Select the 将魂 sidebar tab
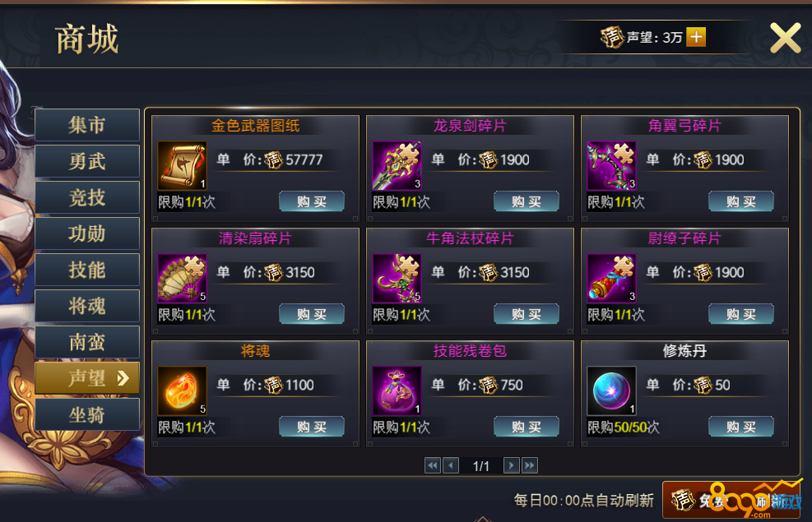 (87, 306)
